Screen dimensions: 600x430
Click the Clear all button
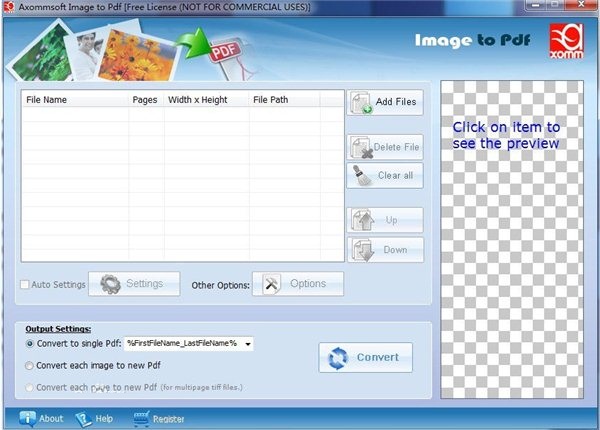pyautogui.click(x=385, y=176)
